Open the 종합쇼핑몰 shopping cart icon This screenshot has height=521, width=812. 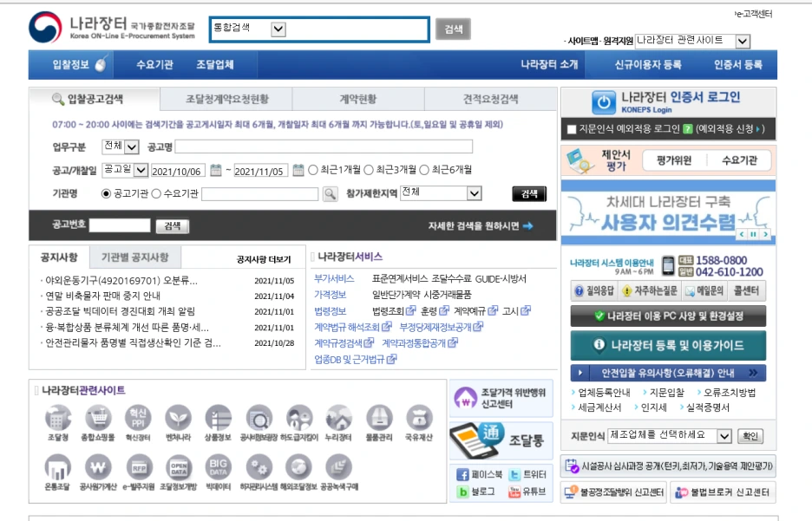point(98,418)
